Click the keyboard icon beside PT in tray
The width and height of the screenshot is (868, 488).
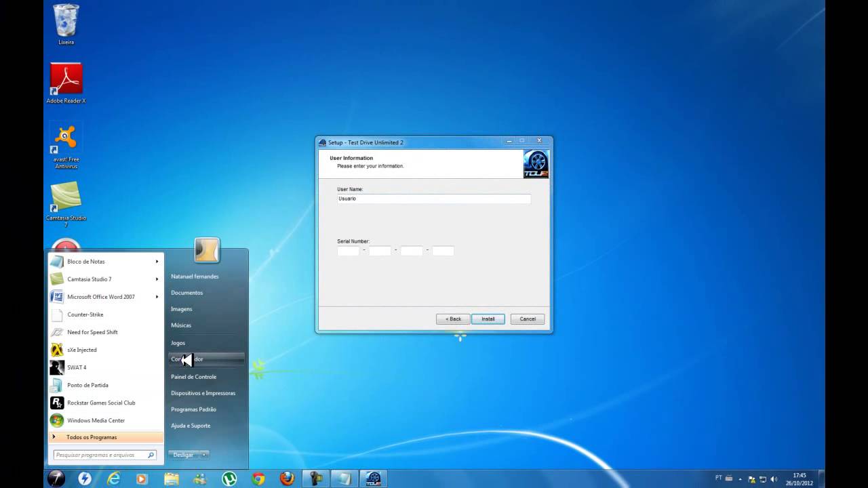tap(729, 478)
